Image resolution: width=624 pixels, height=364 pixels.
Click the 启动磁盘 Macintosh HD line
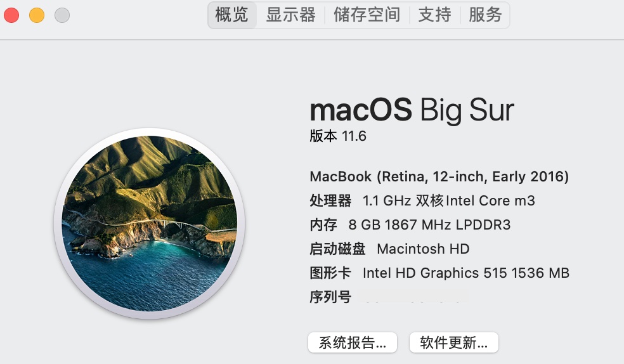389,249
